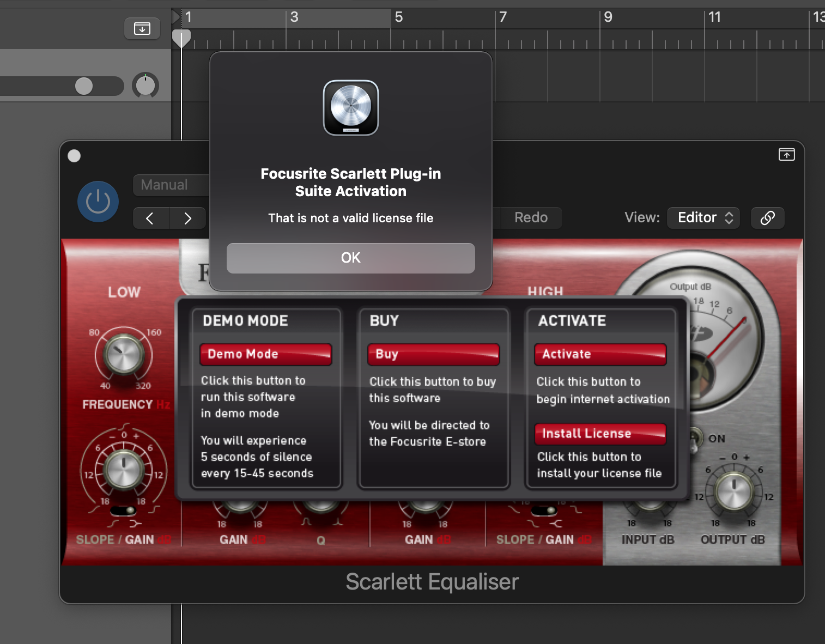Click the Logic Pro icon in the alert
Viewport: 825px width, 644px height.
tap(351, 108)
